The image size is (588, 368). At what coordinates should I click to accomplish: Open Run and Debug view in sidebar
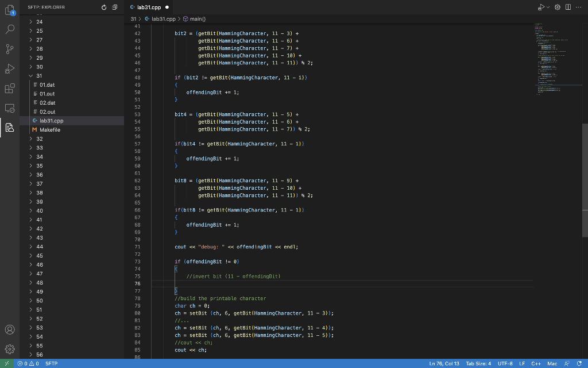[10, 69]
